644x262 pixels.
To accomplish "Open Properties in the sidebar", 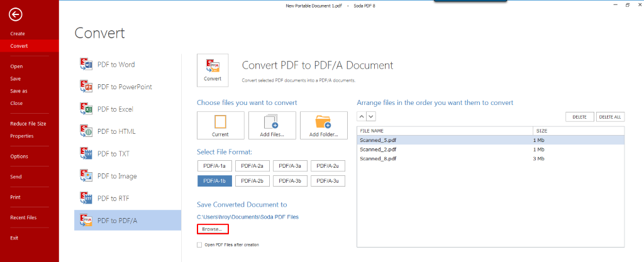I will coord(22,136).
